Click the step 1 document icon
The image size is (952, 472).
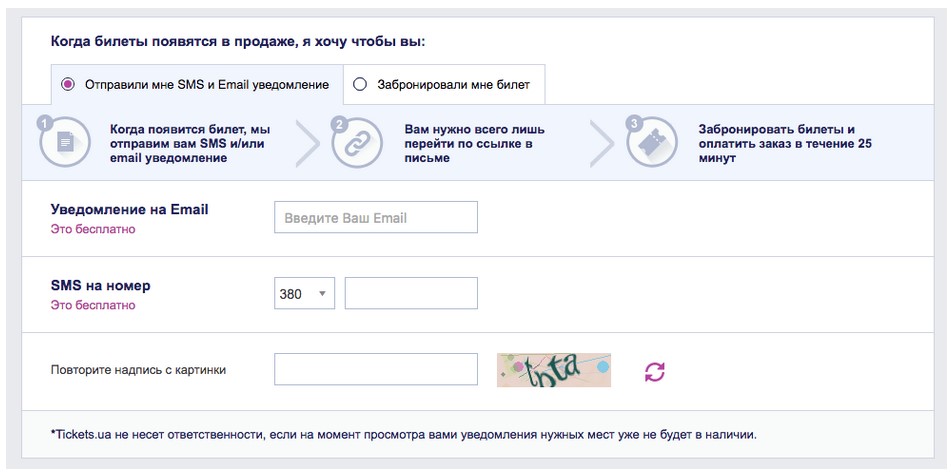[x=65, y=143]
